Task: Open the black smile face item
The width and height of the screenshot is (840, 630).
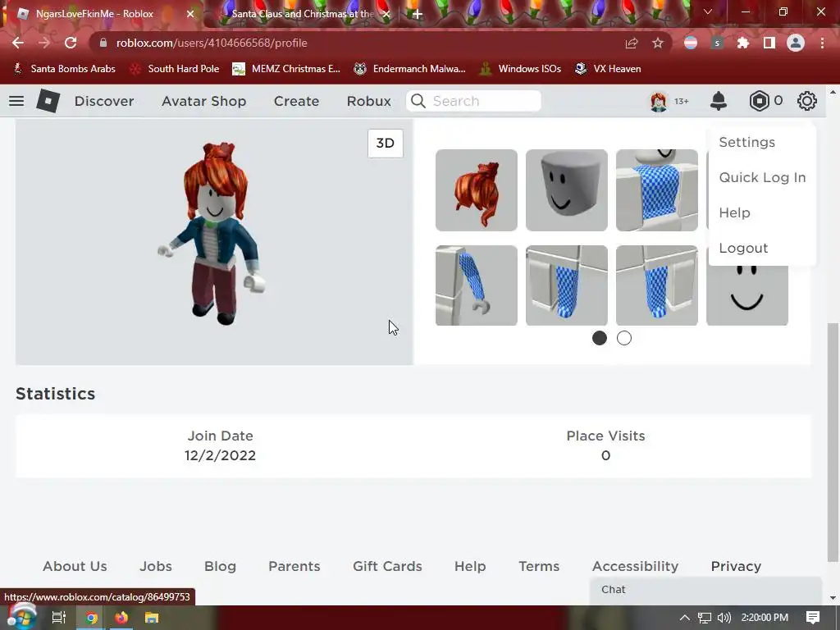Action: coord(746,295)
